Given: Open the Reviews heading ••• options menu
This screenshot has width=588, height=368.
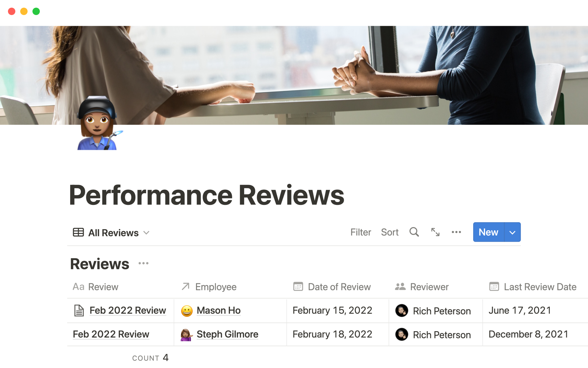Looking at the screenshot, I should click(x=143, y=263).
